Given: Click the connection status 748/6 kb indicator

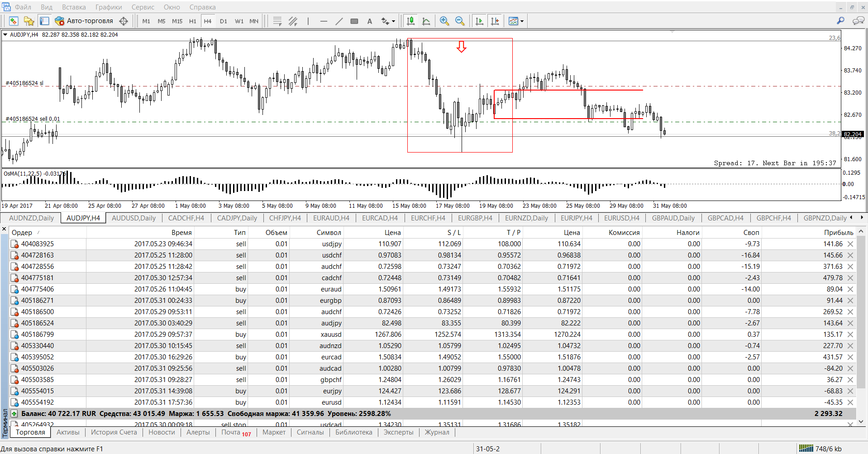Looking at the screenshot, I should click(820, 449).
